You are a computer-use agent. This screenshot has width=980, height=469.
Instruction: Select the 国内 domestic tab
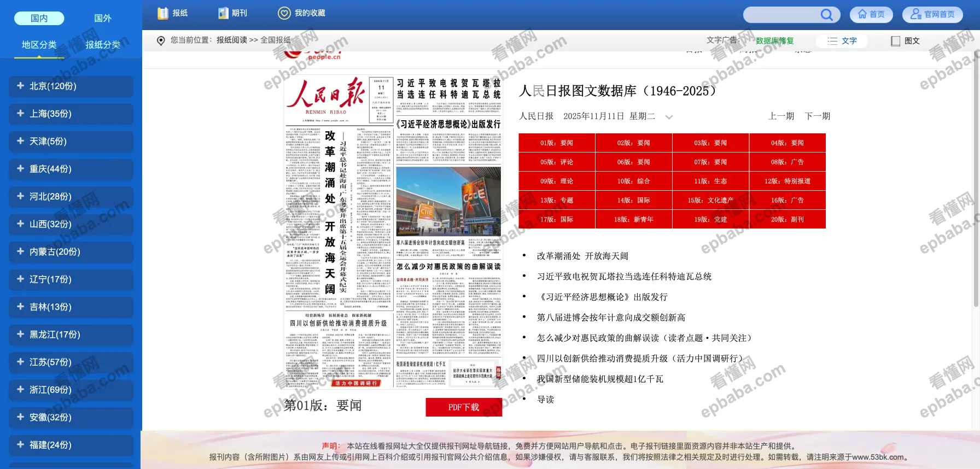(39, 18)
